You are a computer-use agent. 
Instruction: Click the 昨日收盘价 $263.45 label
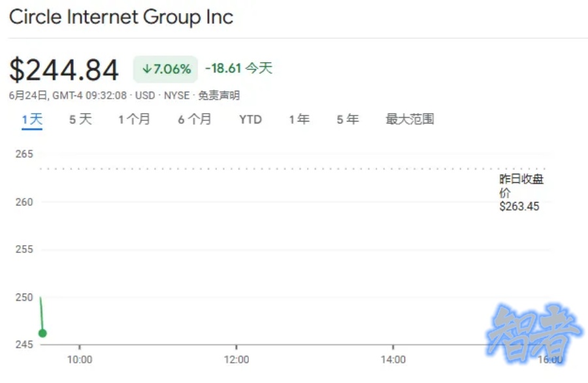click(521, 193)
